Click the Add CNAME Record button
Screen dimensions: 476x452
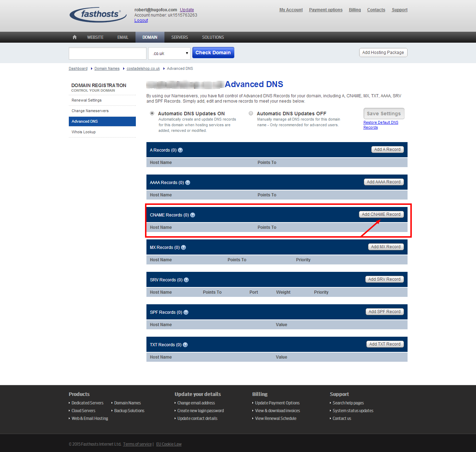tap(381, 214)
